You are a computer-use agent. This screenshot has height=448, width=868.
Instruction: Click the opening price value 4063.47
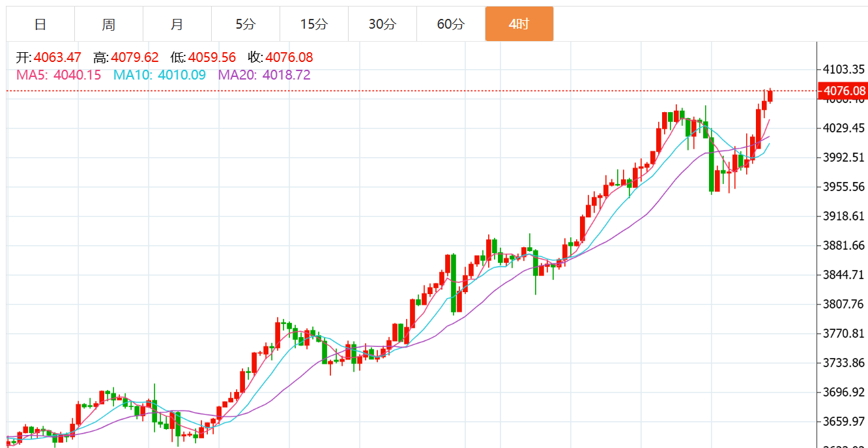[x=57, y=57]
